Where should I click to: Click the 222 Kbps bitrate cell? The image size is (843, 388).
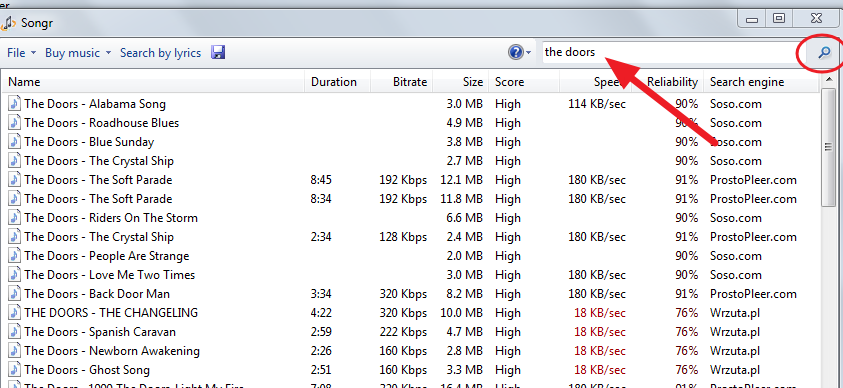[x=402, y=332]
